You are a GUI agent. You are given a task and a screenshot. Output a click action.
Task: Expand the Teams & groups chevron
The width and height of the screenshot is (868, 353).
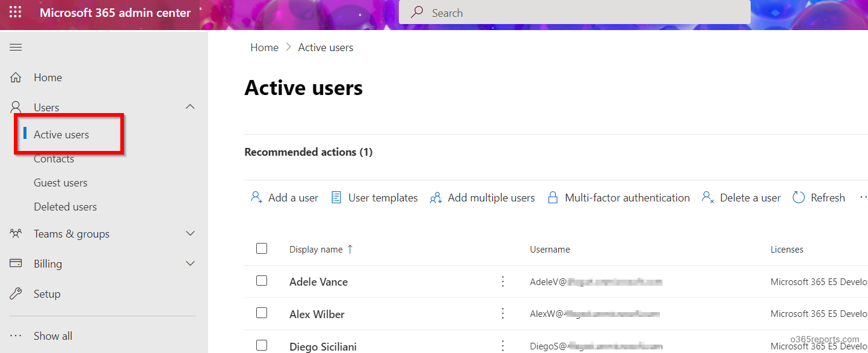tap(190, 233)
